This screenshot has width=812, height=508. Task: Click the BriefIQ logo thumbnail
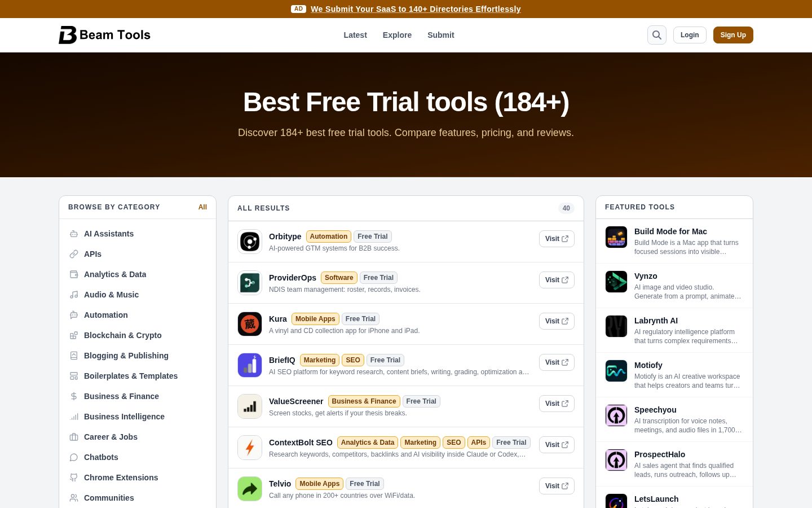[250, 365]
